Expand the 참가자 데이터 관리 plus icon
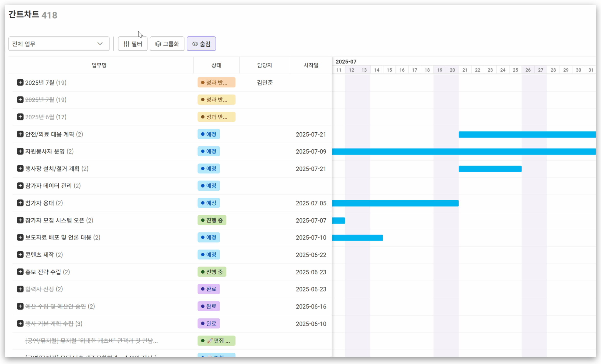Viewport: 601px width, 364px height. pos(20,186)
